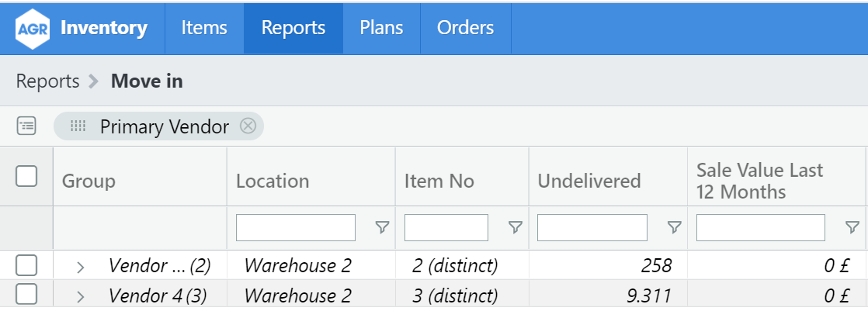868x311 pixels.
Task: Open the Location column filter icon
Action: (x=382, y=227)
